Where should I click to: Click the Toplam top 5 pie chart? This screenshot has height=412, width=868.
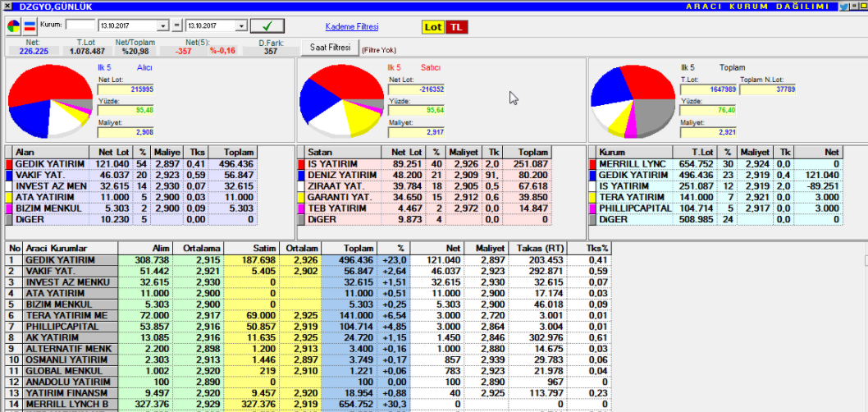[x=633, y=101]
